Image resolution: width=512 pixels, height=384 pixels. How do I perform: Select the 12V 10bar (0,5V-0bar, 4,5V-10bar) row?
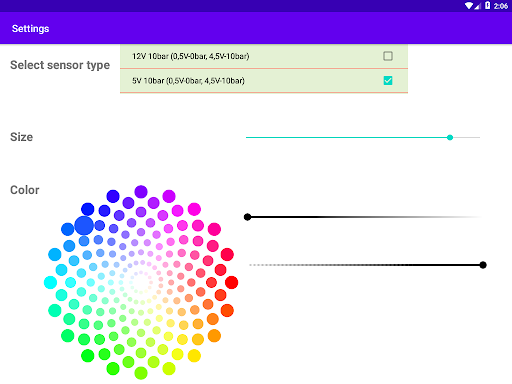click(264, 56)
